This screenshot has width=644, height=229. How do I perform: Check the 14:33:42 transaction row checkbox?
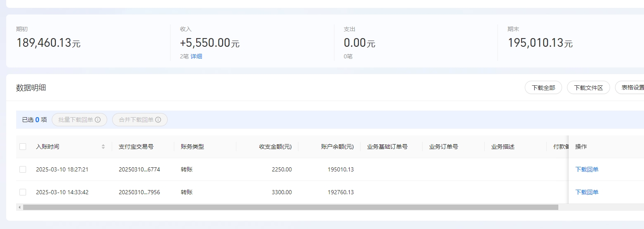pos(23,192)
